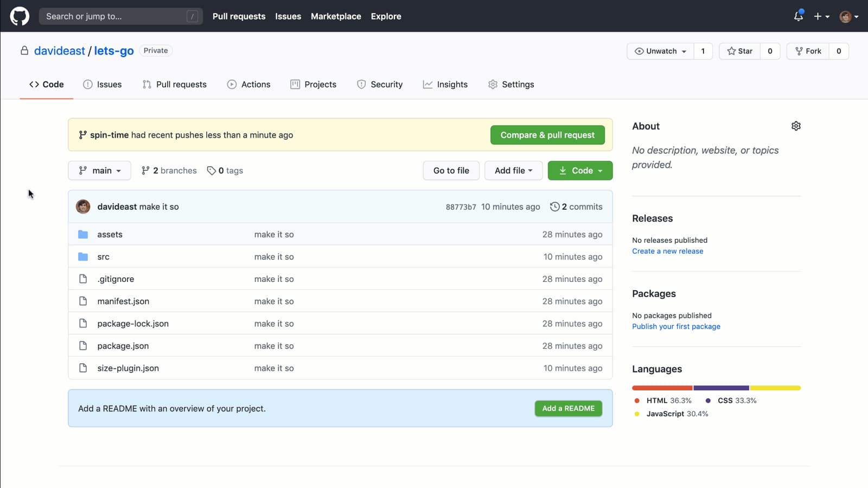Viewport: 868px width, 488px height.
Task: Open the Actions tab
Action: pos(249,85)
